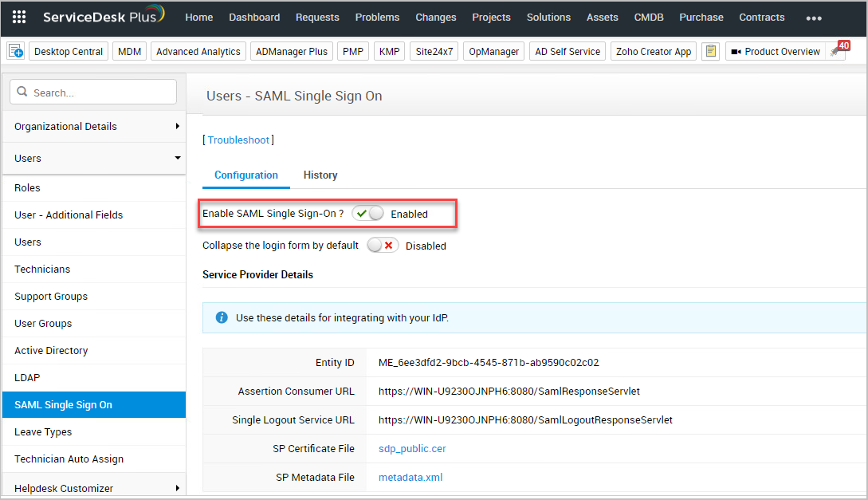Open the more menu ellipsis in top bar

[813, 18]
